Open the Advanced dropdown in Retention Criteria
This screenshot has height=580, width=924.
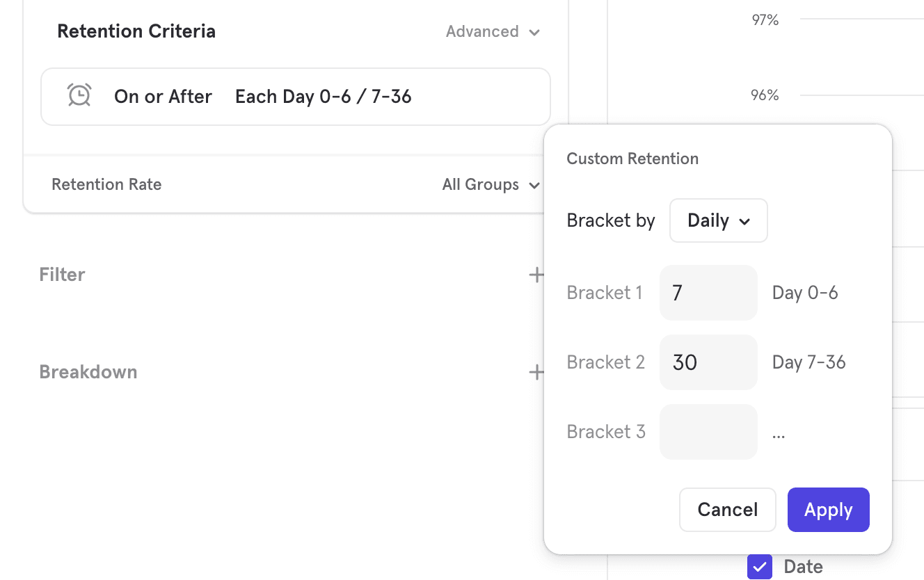(493, 31)
